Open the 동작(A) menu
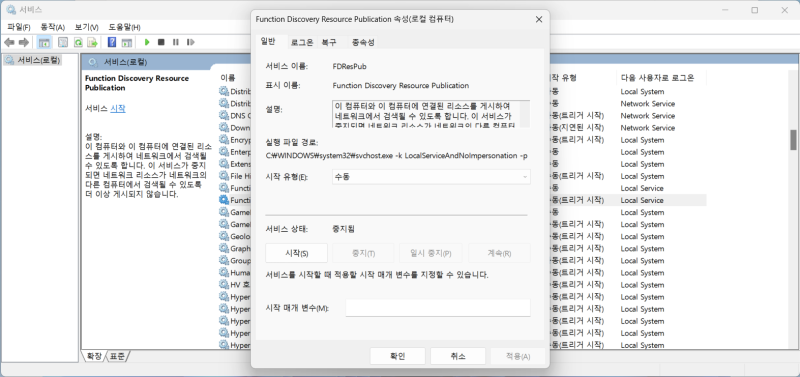Viewport: 800px width, 377px height. click(53, 27)
